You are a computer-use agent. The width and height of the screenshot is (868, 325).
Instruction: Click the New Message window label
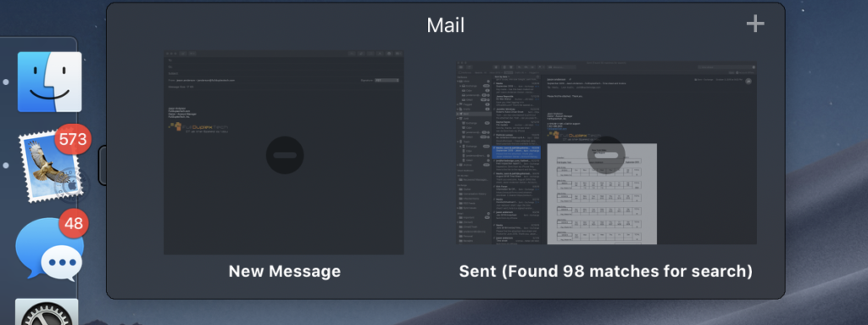pyautogui.click(x=285, y=272)
